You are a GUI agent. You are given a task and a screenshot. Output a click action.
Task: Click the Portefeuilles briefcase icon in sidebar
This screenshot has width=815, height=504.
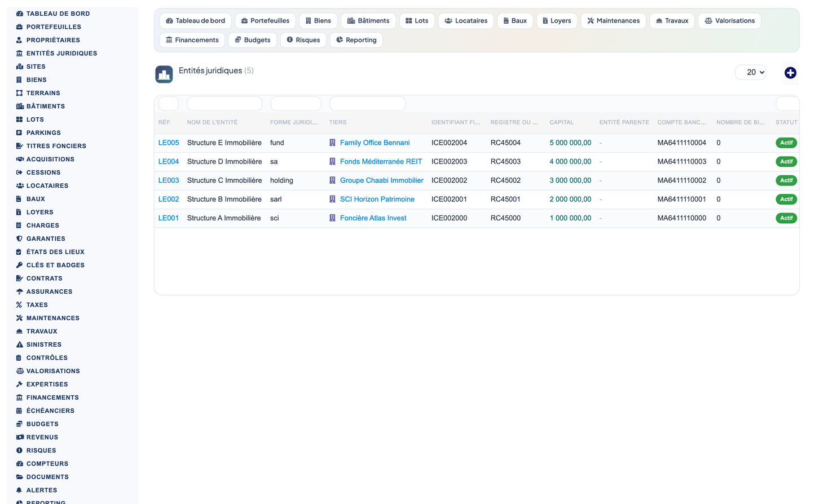click(x=20, y=27)
